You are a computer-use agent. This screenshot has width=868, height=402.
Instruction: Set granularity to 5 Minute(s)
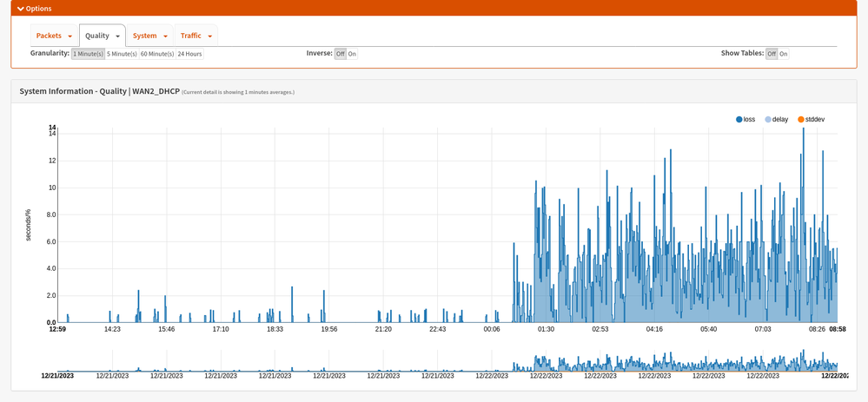pos(122,54)
